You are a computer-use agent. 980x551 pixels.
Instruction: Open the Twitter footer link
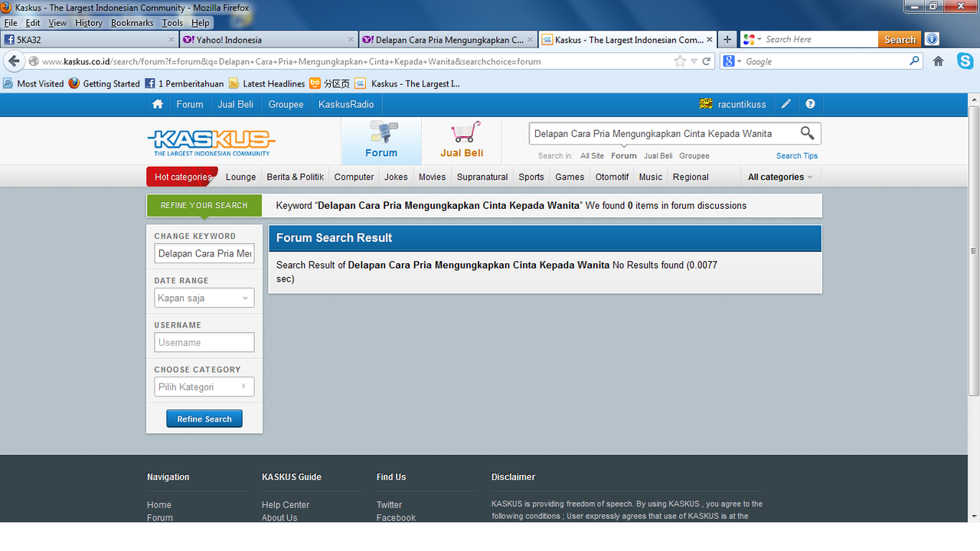point(389,505)
